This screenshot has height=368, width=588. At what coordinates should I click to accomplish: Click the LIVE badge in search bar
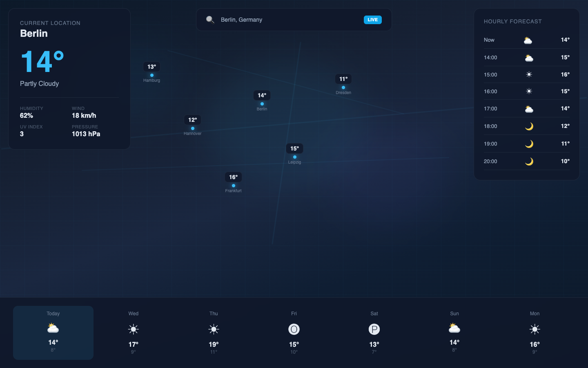(372, 20)
